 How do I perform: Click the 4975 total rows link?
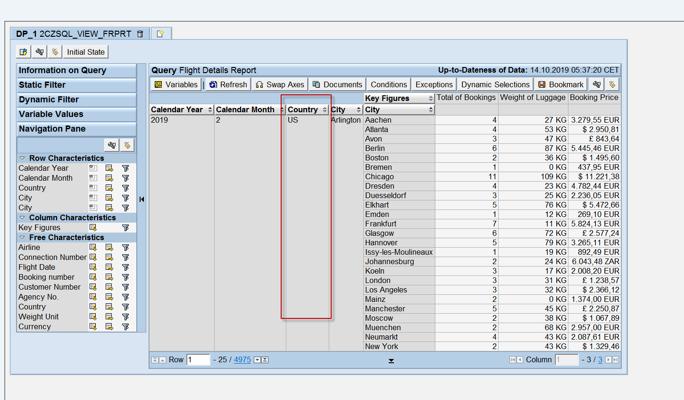[242, 360]
